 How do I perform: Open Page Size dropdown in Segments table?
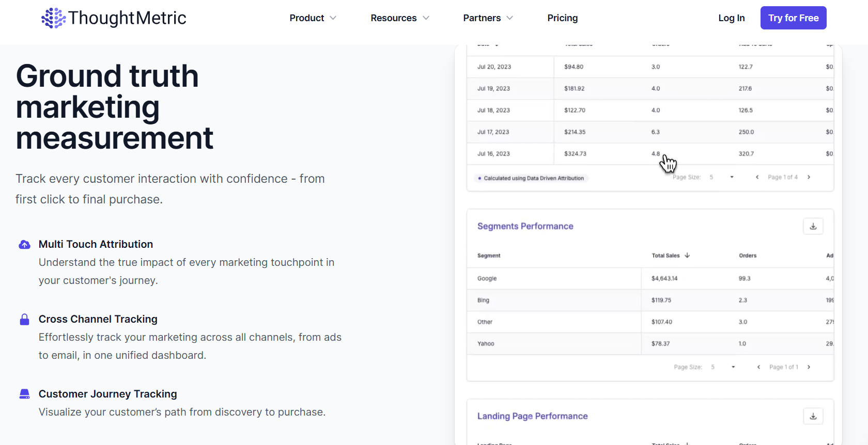coord(723,367)
